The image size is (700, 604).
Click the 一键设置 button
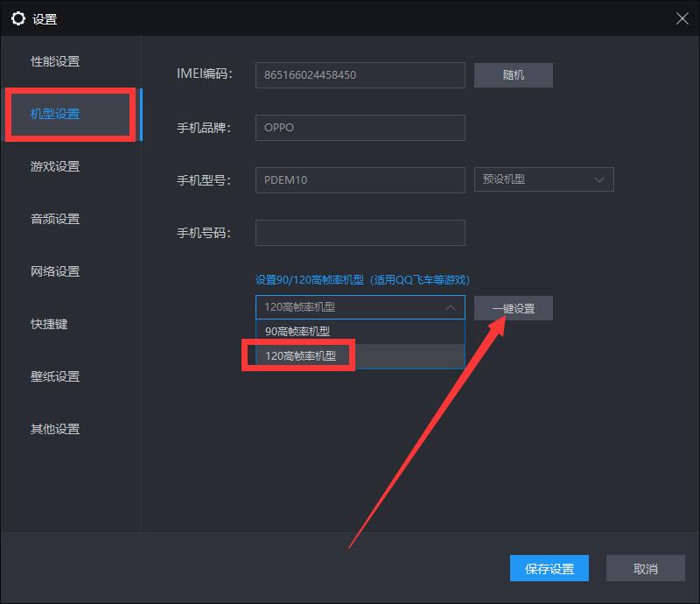pyautogui.click(x=514, y=308)
